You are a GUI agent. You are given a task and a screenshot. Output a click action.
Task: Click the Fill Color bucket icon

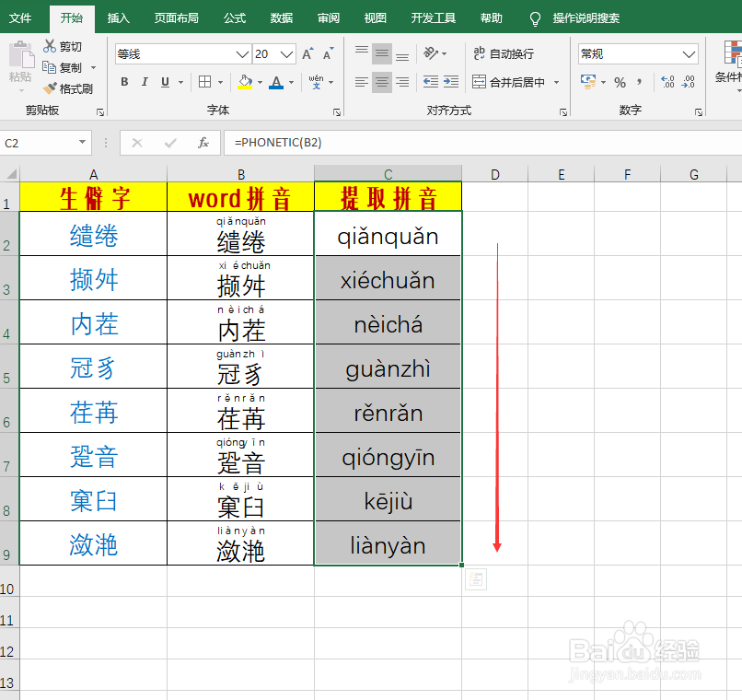(246, 82)
